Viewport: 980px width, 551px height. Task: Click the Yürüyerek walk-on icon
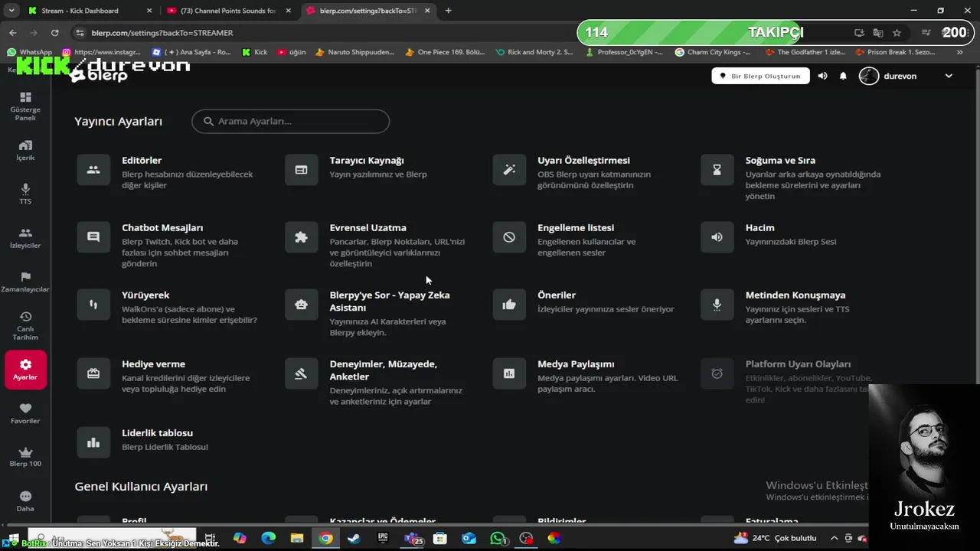point(93,305)
